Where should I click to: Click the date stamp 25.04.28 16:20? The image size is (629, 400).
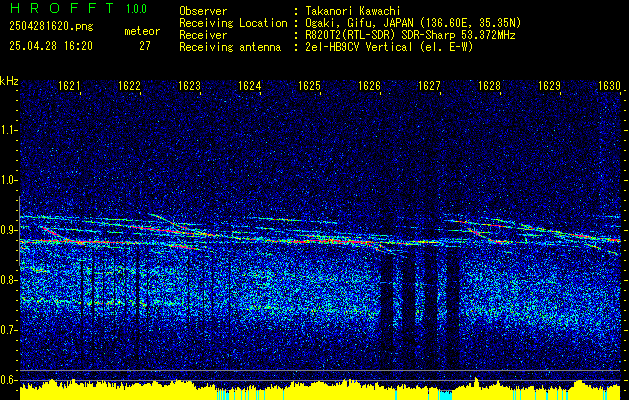tap(51, 46)
